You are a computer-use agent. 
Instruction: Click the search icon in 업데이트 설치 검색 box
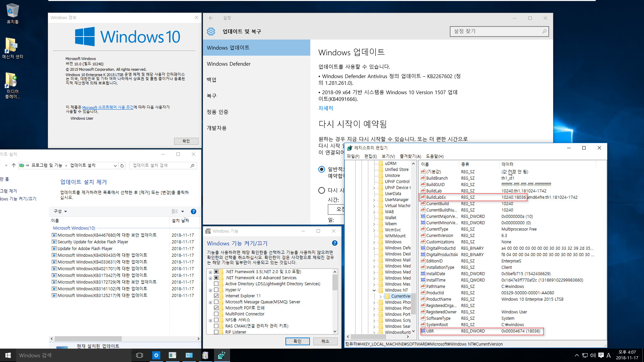pyautogui.click(x=192, y=166)
